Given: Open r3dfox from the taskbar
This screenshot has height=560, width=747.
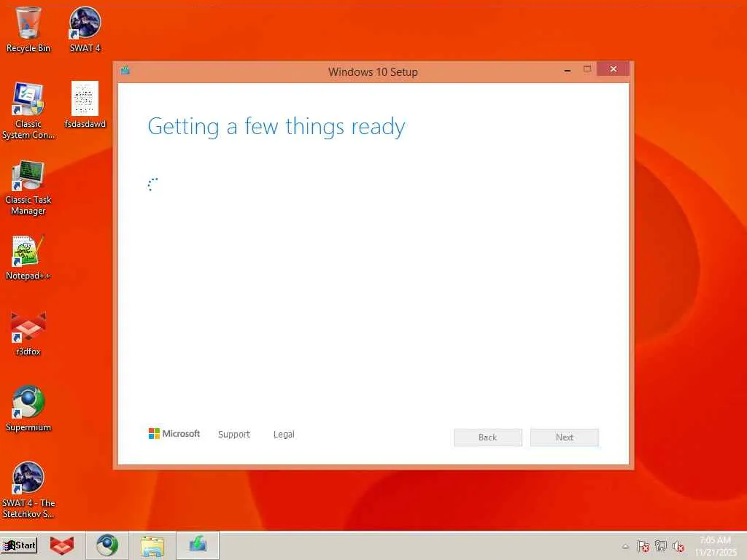Looking at the screenshot, I should (62, 545).
